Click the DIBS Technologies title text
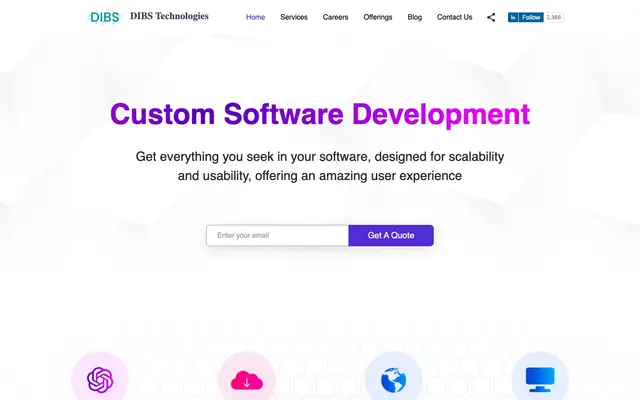The image size is (640, 400). [x=169, y=16]
